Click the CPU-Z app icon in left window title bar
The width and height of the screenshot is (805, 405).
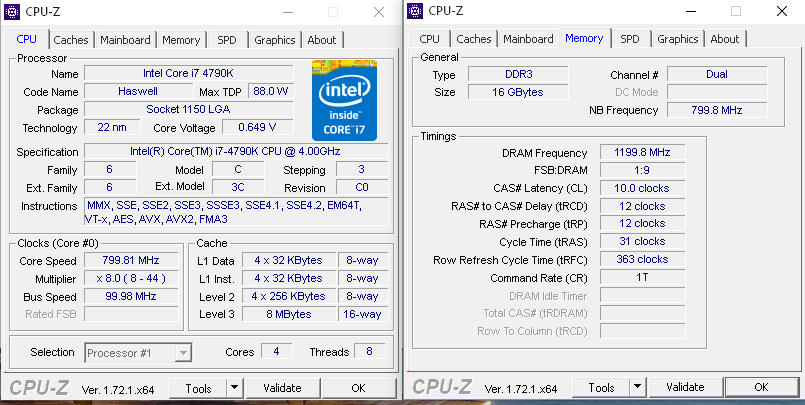(12, 11)
